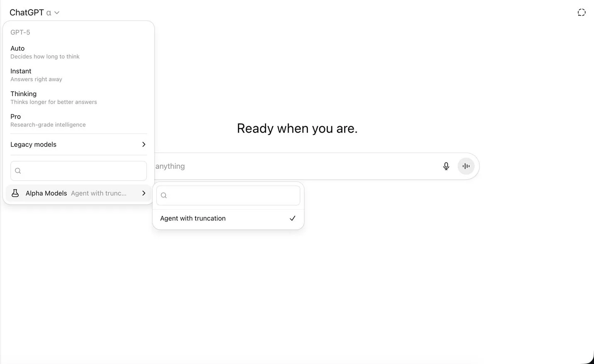Expand Legacy models with its chevron
This screenshot has width=594, height=364.
coord(143,144)
